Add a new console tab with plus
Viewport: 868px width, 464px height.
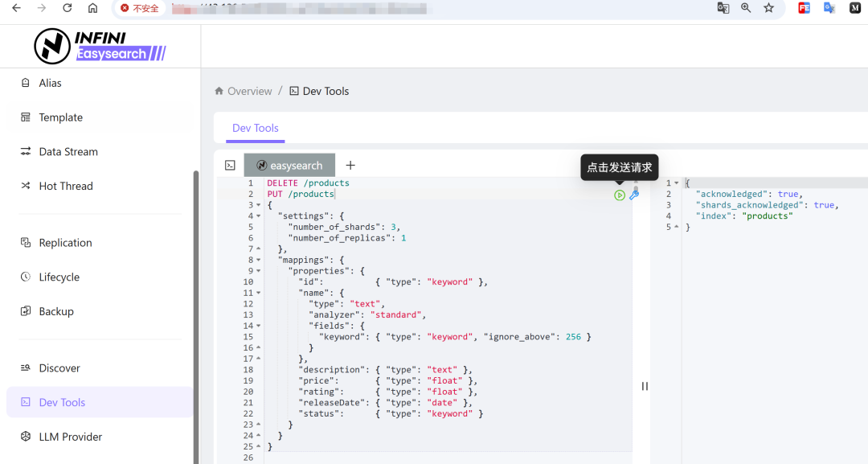coord(350,165)
